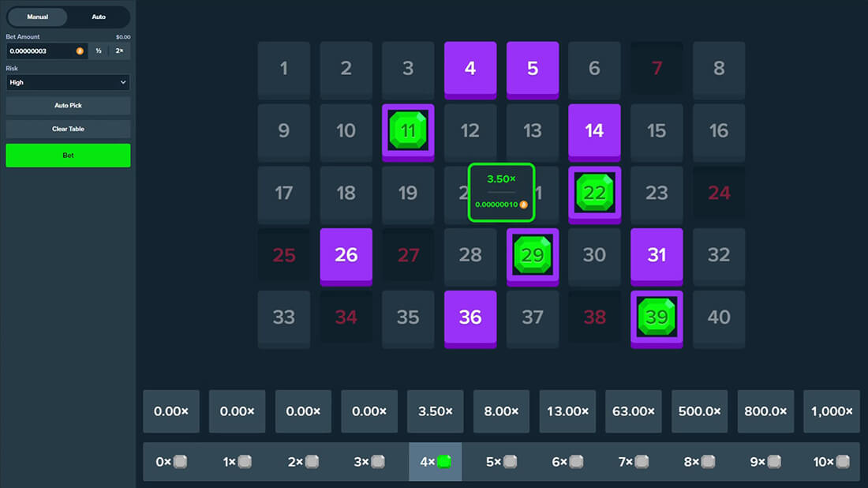Deselect purple tile number 4
Viewport: 868px width, 488px height.
click(470, 68)
